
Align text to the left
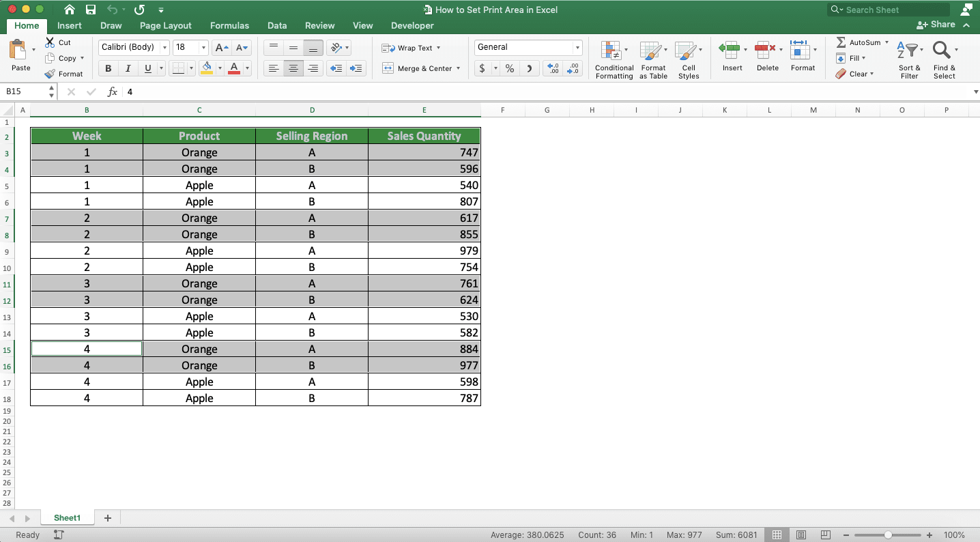coord(274,68)
